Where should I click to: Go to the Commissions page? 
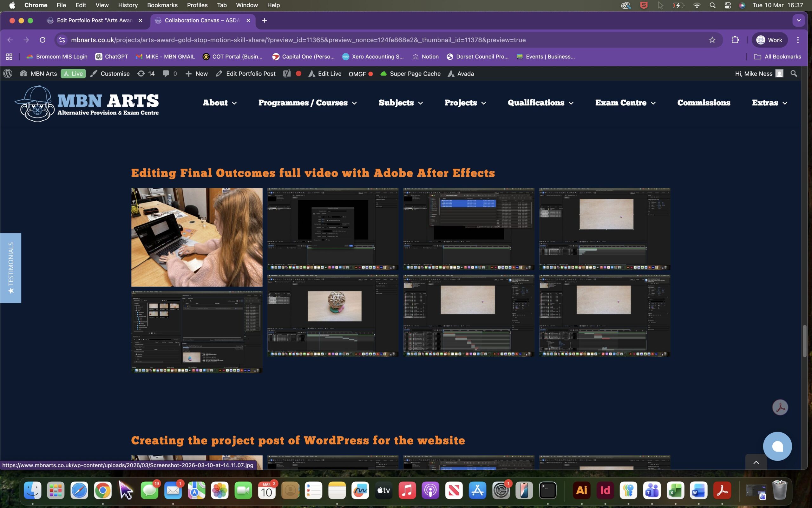tap(704, 103)
